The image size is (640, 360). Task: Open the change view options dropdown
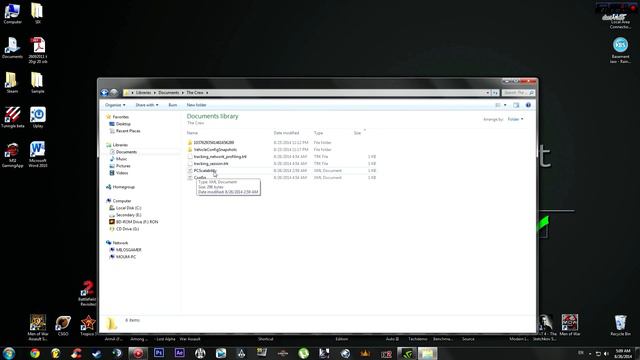tap(505, 105)
